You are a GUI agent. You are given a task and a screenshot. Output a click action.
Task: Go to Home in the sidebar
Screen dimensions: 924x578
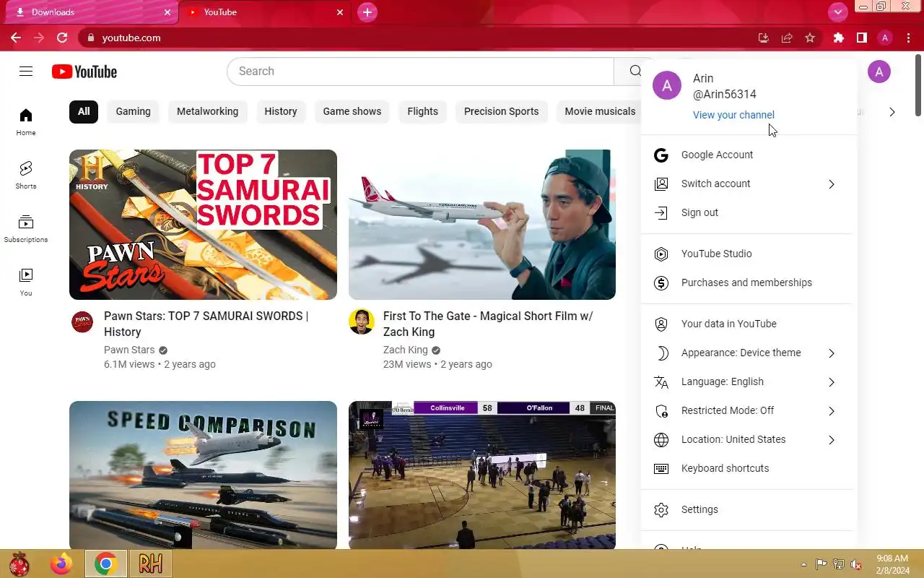26,122
